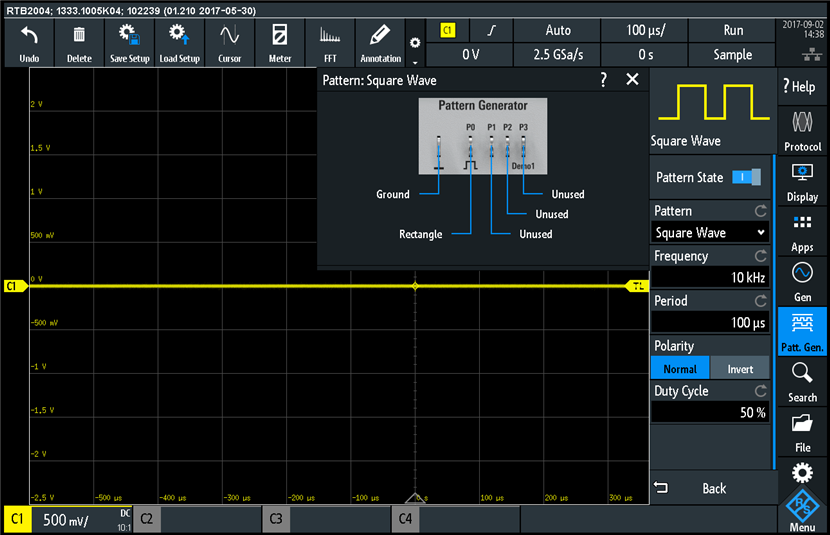Toggle the Pattern State switch
Screen dimensions: 830x535
(x=745, y=177)
